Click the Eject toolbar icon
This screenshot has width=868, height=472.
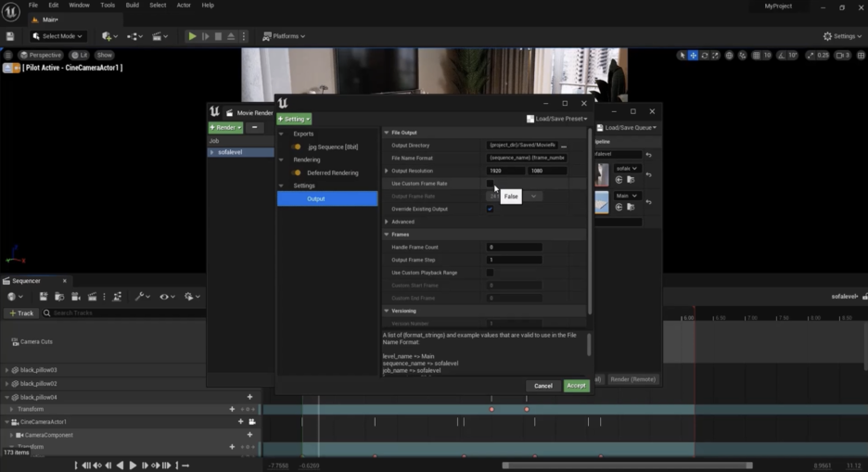tap(231, 36)
